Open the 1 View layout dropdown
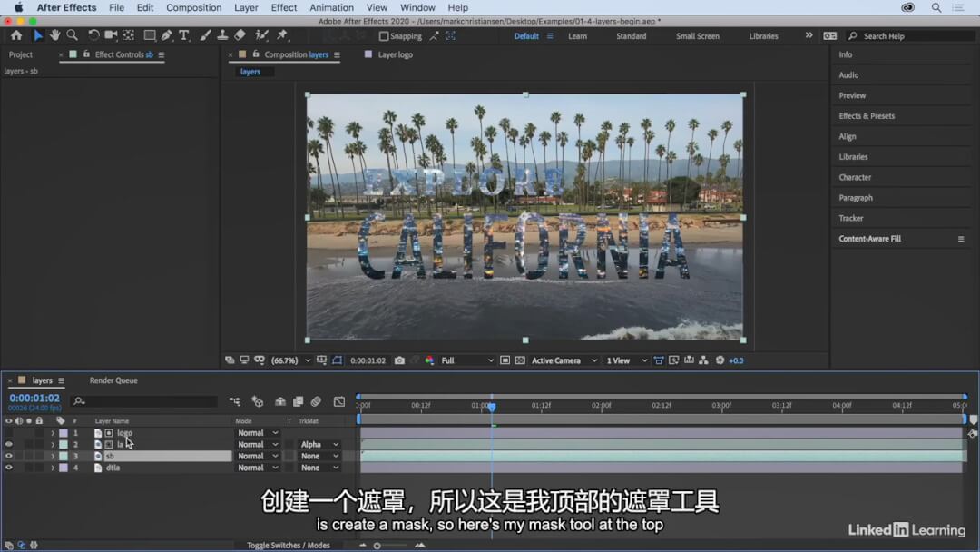This screenshot has height=552, width=980. tap(627, 360)
